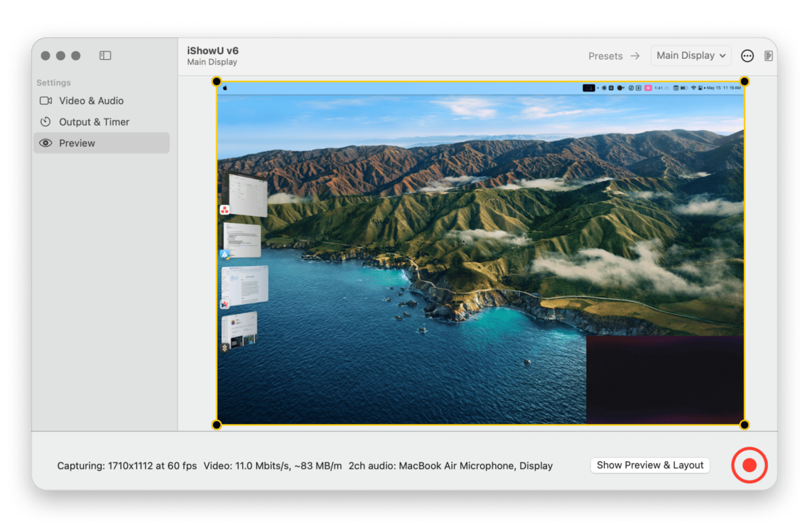Viewport: 809px width, 532px height.
Task: Click the bottom-left capture region handle
Action: (x=216, y=425)
